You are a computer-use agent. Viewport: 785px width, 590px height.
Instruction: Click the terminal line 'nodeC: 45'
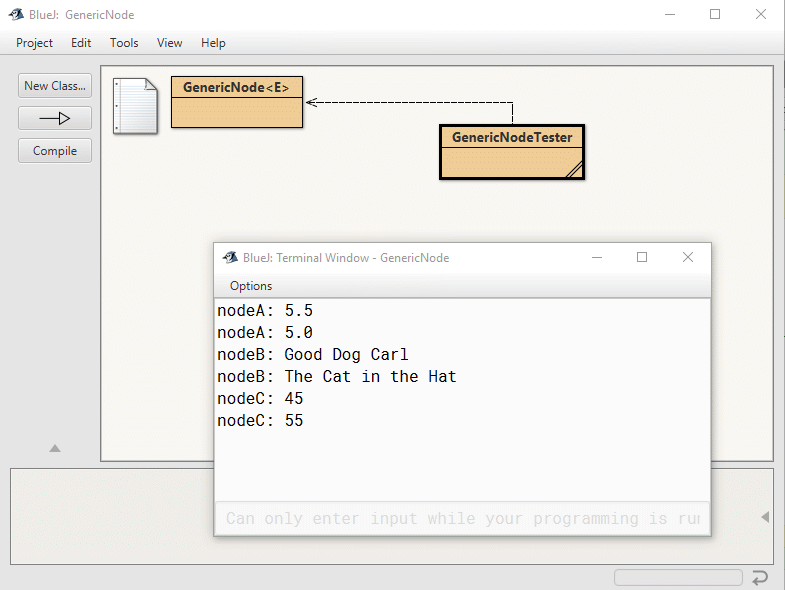click(x=260, y=399)
